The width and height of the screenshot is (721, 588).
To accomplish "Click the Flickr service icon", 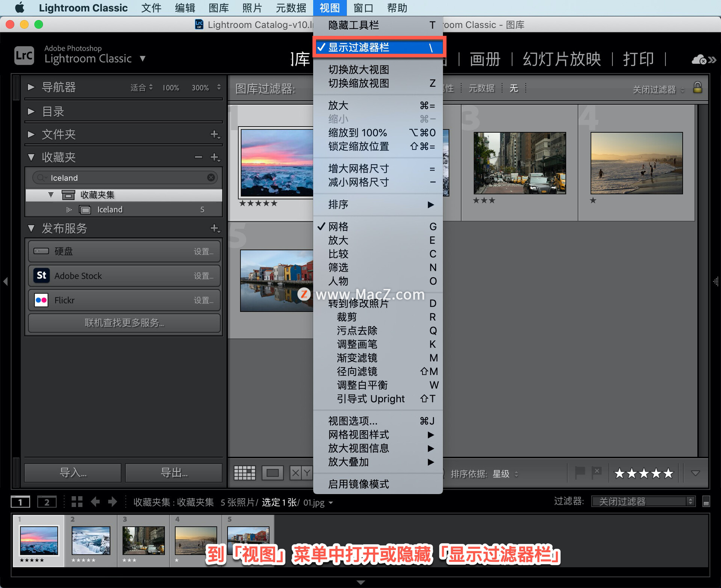I will point(41,300).
